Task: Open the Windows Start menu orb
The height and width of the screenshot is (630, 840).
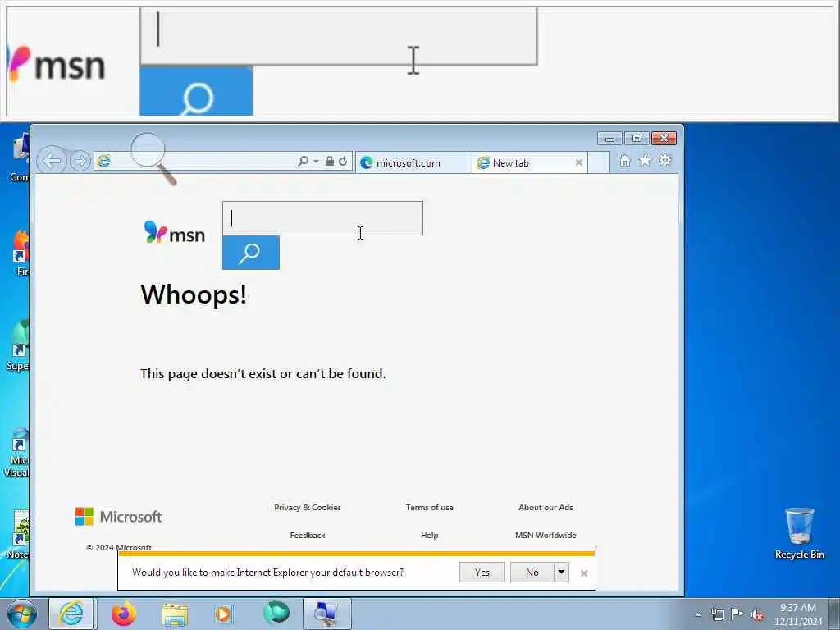Action: coord(22,614)
